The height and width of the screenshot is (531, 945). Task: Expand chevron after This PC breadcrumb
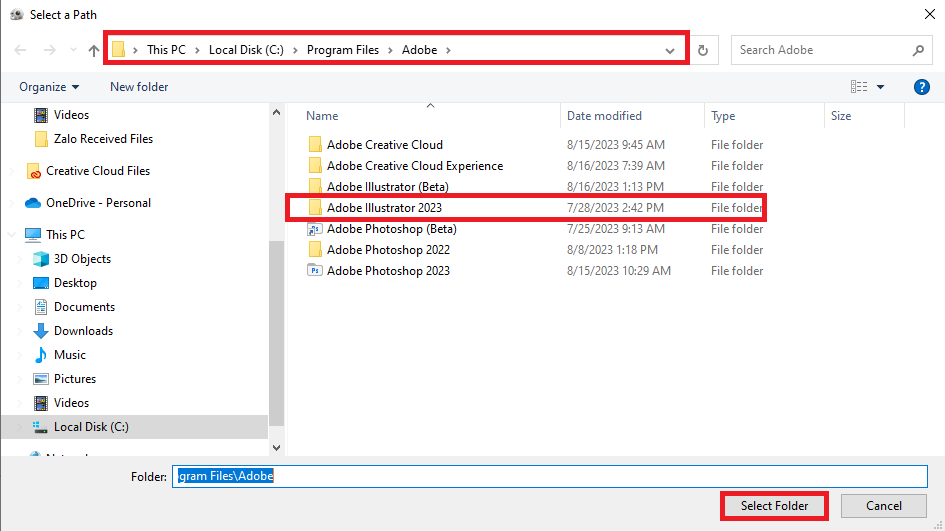(x=197, y=50)
